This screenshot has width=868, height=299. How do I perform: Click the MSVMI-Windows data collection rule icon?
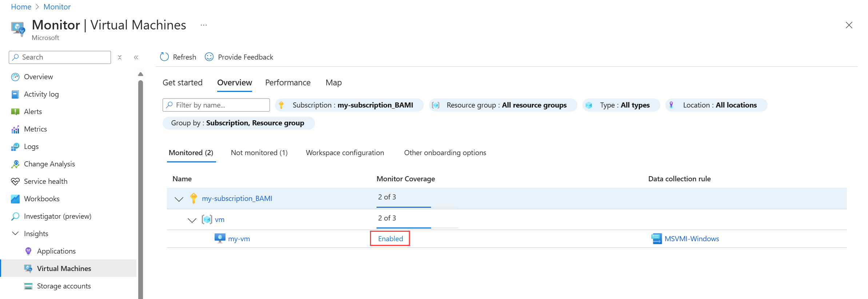(x=656, y=239)
